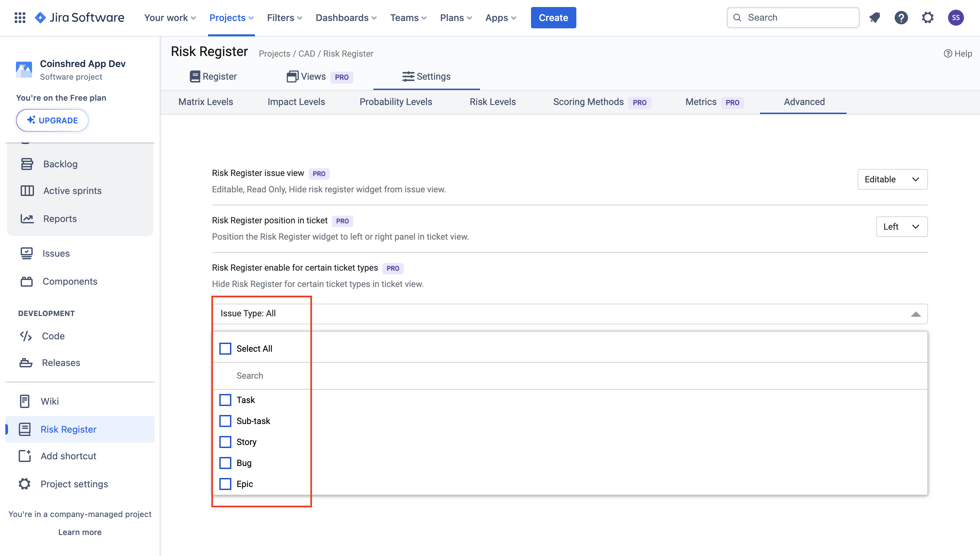
Task: Click the notifications icon
Action: 875,18
